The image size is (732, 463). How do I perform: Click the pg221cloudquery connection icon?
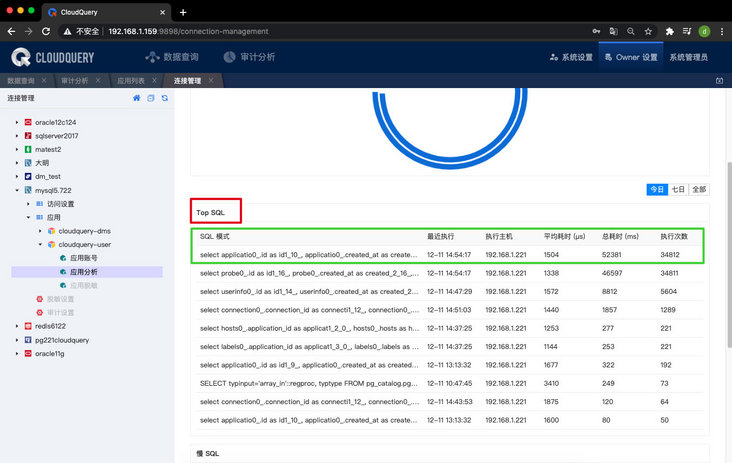click(28, 340)
